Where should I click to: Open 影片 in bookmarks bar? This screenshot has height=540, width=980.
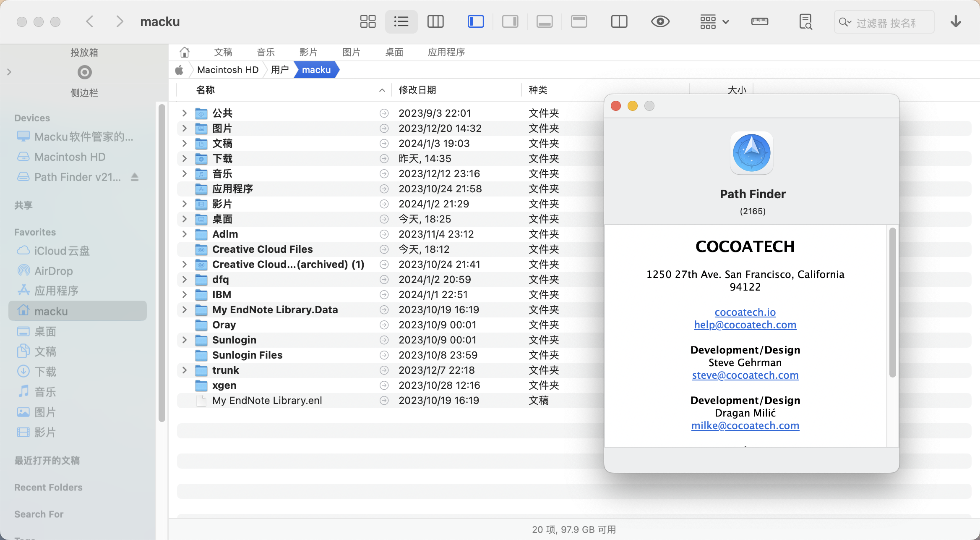pyautogui.click(x=308, y=52)
